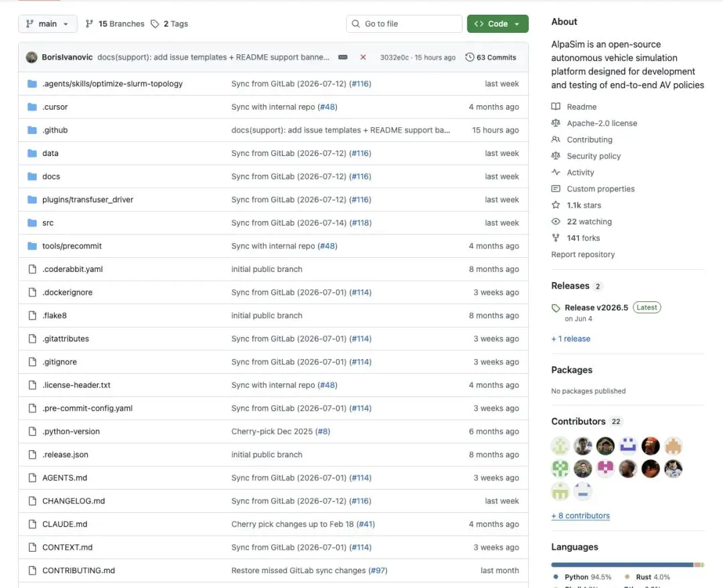Screen dimensions: 723x588
Task: Open the Apache-2.0 license link
Action: [602, 123]
